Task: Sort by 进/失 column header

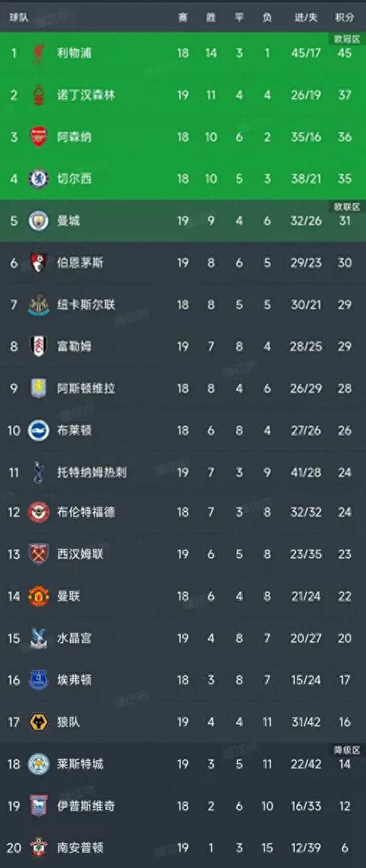Action: [306, 17]
